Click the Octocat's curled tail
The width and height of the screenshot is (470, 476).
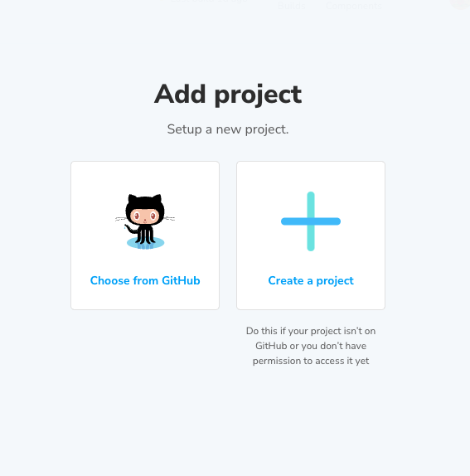pyautogui.click(x=130, y=229)
